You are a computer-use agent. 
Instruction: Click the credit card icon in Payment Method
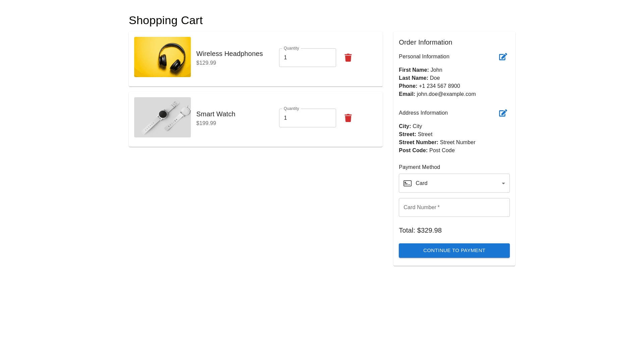pos(407,183)
